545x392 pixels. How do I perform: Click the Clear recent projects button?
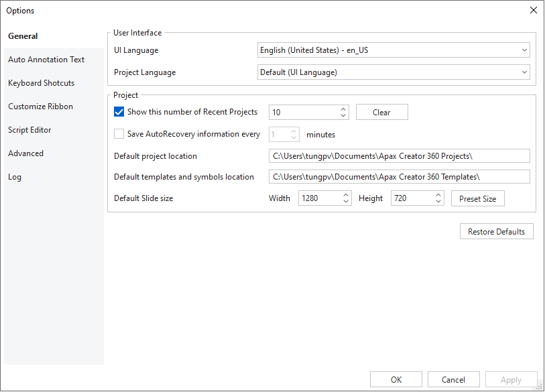(x=381, y=113)
